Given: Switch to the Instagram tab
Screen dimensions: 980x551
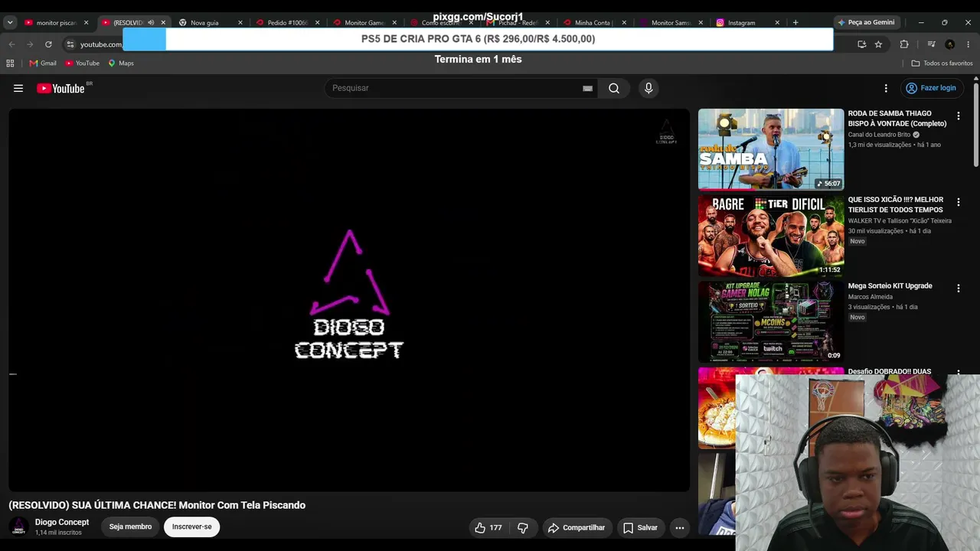Looking at the screenshot, I should click(x=748, y=23).
